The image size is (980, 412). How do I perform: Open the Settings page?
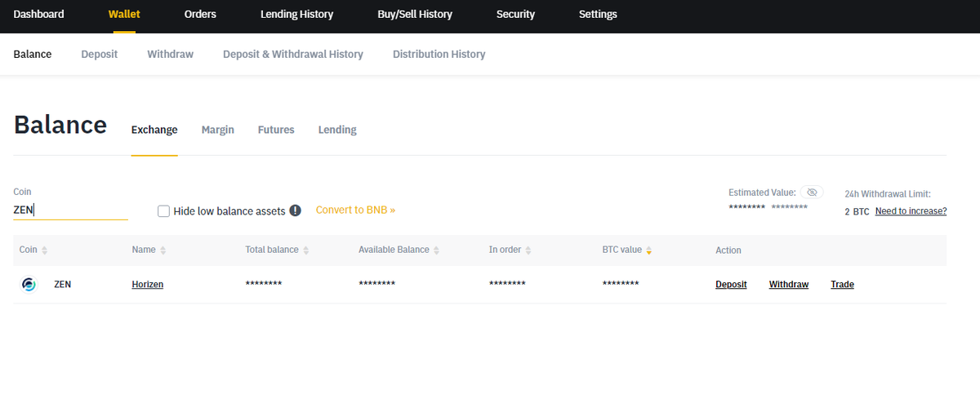click(598, 14)
